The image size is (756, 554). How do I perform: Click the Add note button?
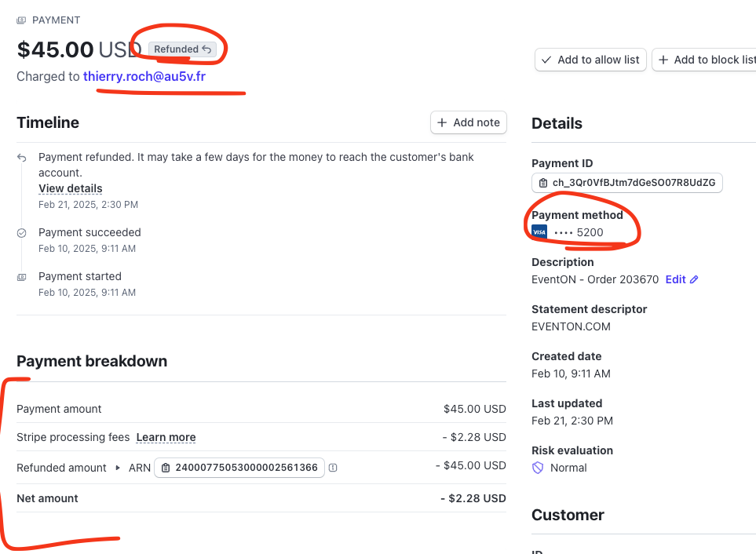click(469, 123)
